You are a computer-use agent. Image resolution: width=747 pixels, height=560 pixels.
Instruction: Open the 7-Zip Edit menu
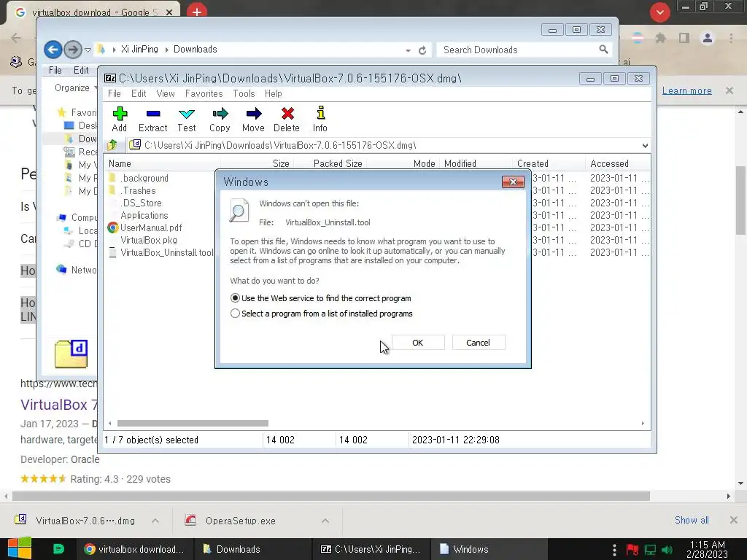[x=139, y=94]
